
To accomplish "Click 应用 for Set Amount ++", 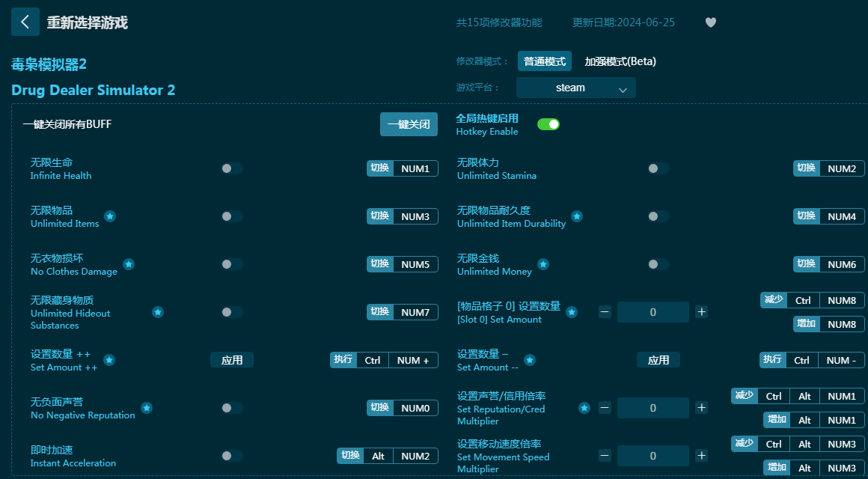I will pyautogui.click(x=232, y=360).
